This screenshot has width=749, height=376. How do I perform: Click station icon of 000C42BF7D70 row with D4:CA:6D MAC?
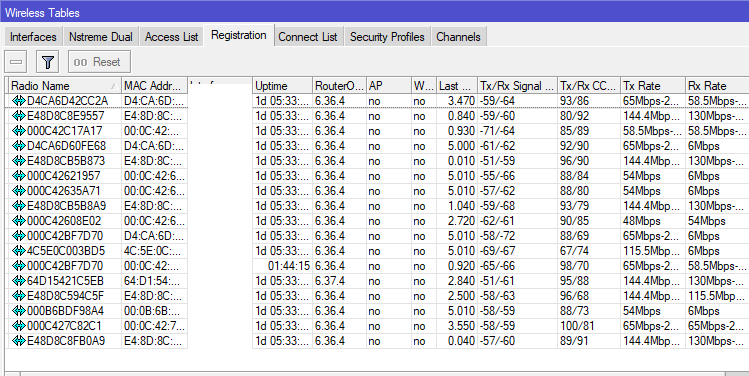click(19, 236)
